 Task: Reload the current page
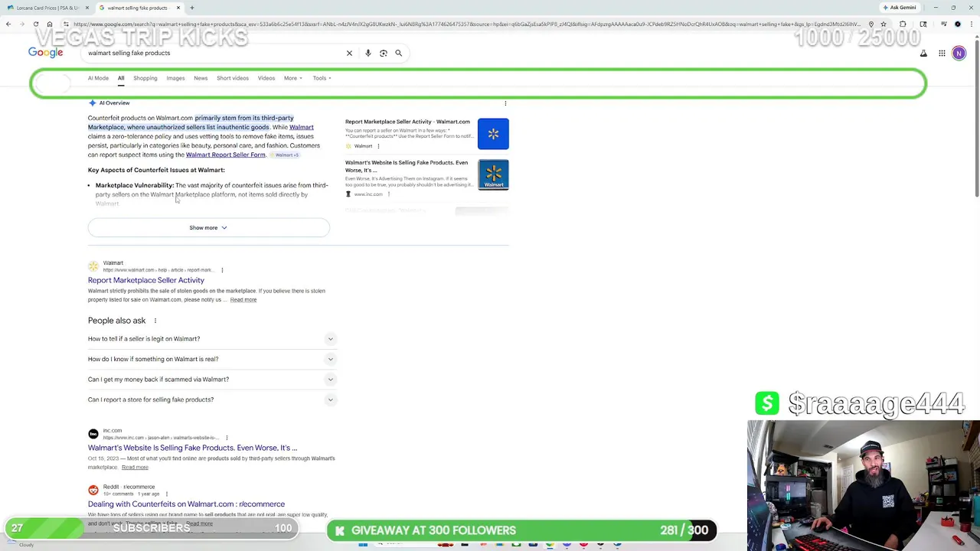click(x=36, y=24)
